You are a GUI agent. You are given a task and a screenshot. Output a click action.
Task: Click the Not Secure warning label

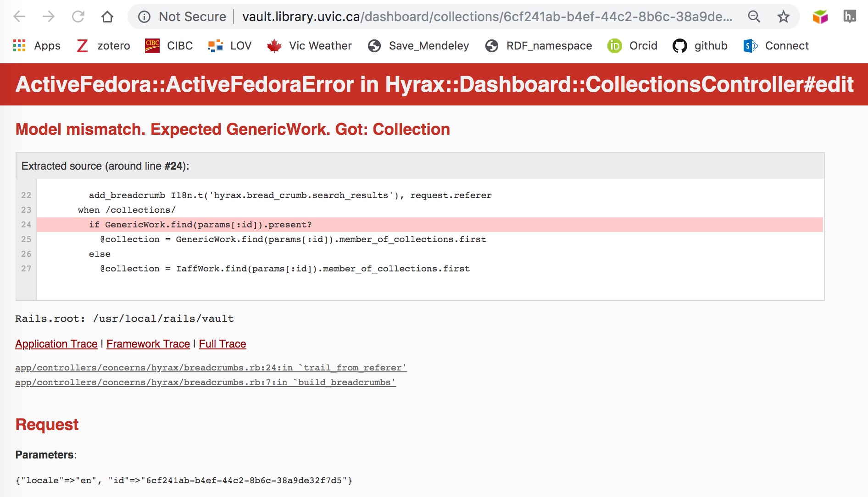(x=192, y=17)
